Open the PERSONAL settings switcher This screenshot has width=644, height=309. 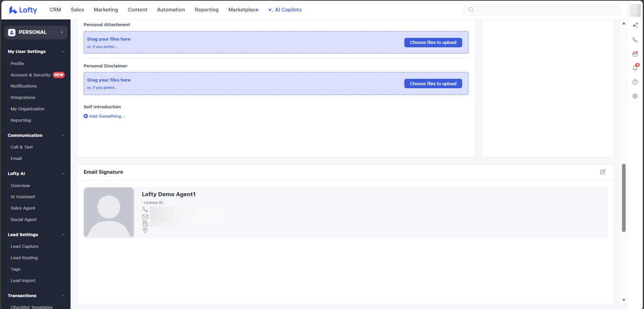(36, 32)
